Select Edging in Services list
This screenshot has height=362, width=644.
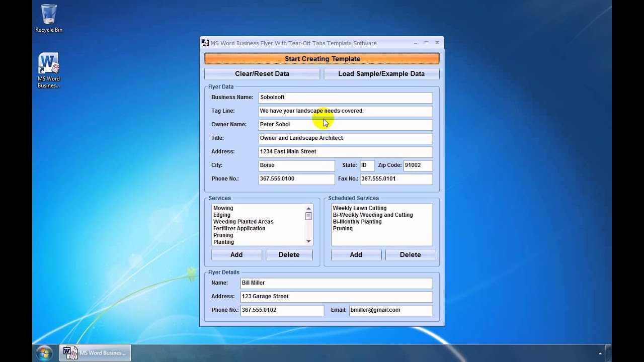tap(222, 215)
